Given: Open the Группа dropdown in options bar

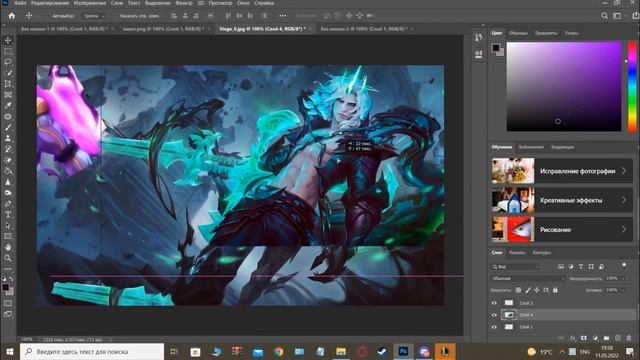Looking at the screenshot, I should pos(94,16).
